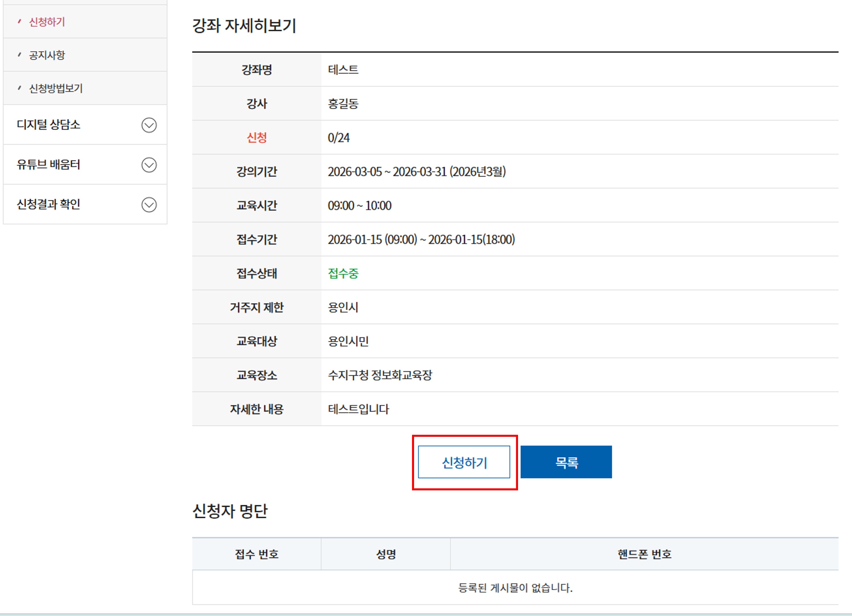Click the 디지털 상담소 menu label

[48, 125]
